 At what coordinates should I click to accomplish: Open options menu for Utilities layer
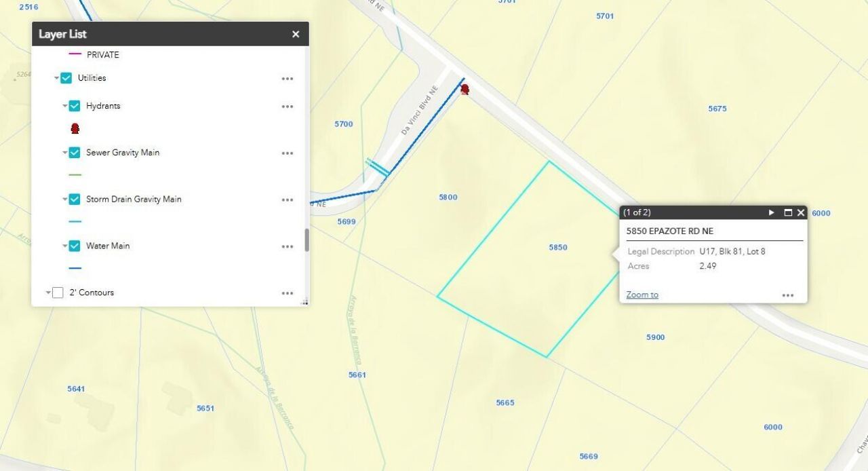click(x=288, y=79)
